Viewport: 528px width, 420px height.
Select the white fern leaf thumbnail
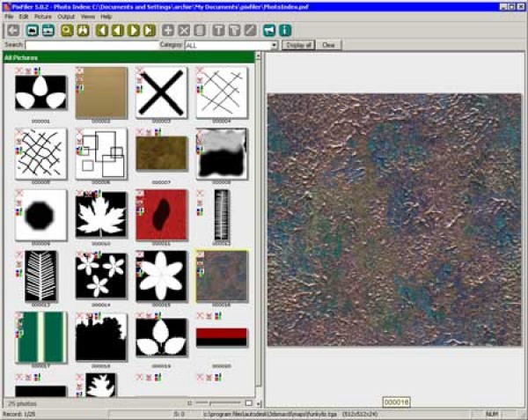tap(40, 276)
